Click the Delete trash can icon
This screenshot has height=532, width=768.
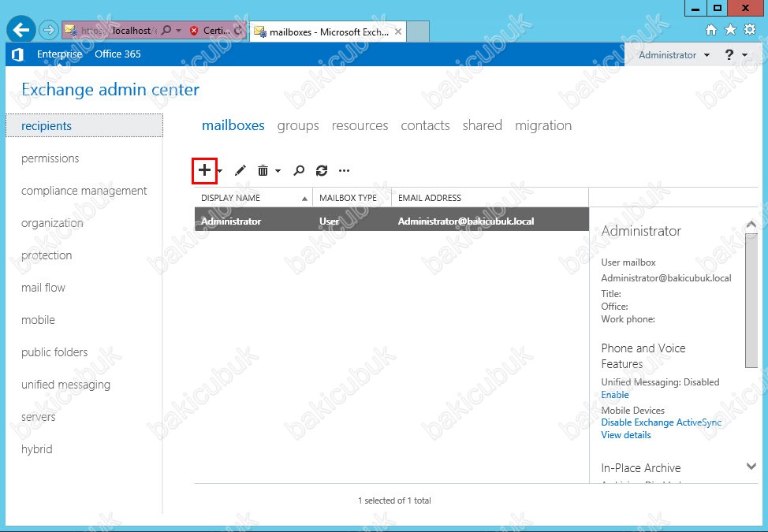[263, 170]
